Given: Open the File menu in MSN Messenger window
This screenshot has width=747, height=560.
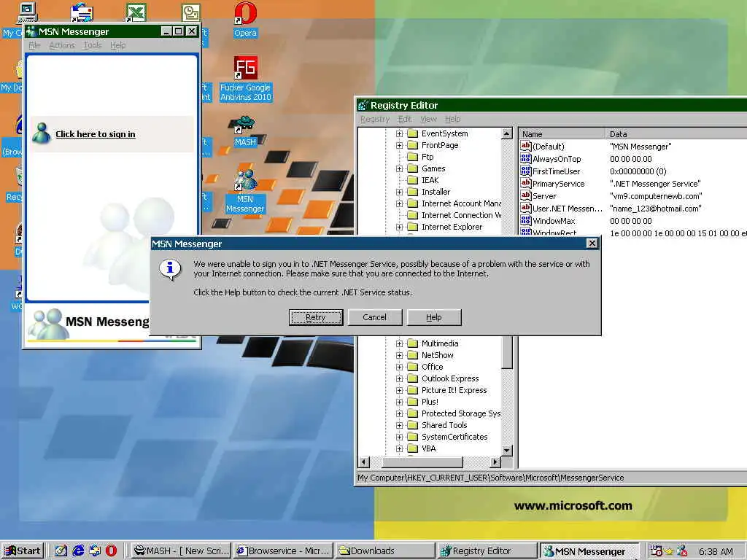Looking at the screenshot, I should coord(34,45).
